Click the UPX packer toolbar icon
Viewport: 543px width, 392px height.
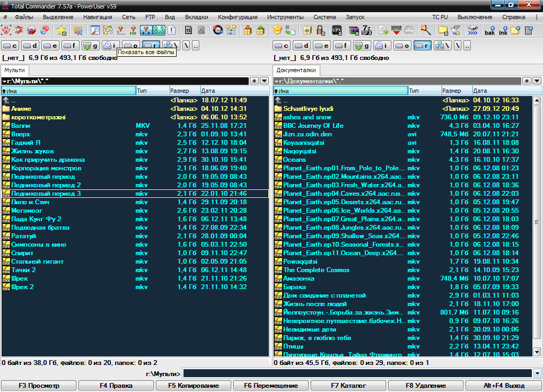click(336, 30)
